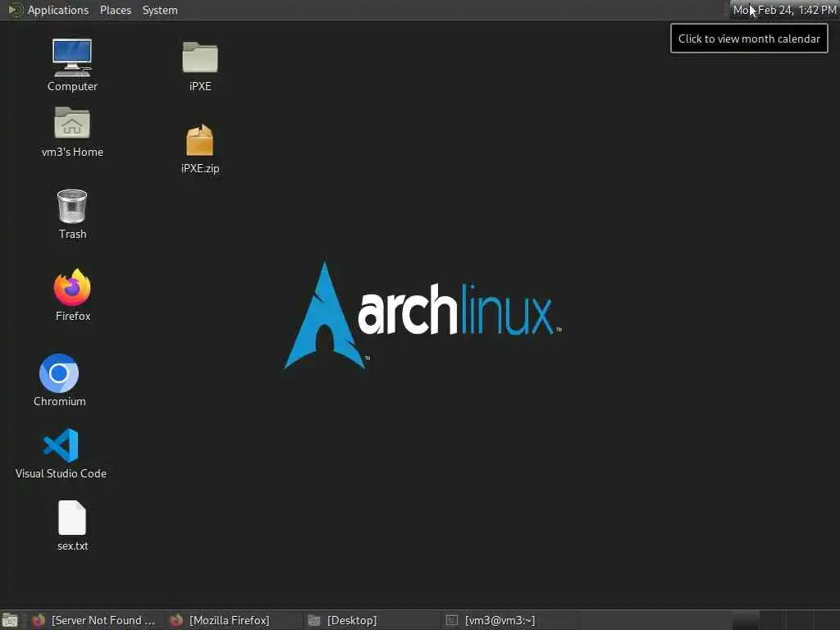Image resolution: width=840 pixels, height=630 pixels.
Task: Open the Places menu
Action: click(x=115, y=10)
